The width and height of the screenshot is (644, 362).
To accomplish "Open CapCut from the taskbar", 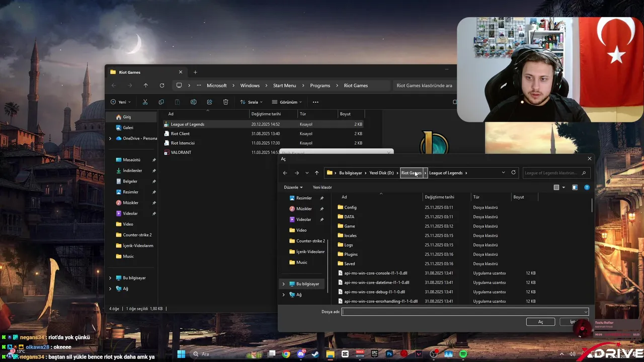I will coord(345,354).
